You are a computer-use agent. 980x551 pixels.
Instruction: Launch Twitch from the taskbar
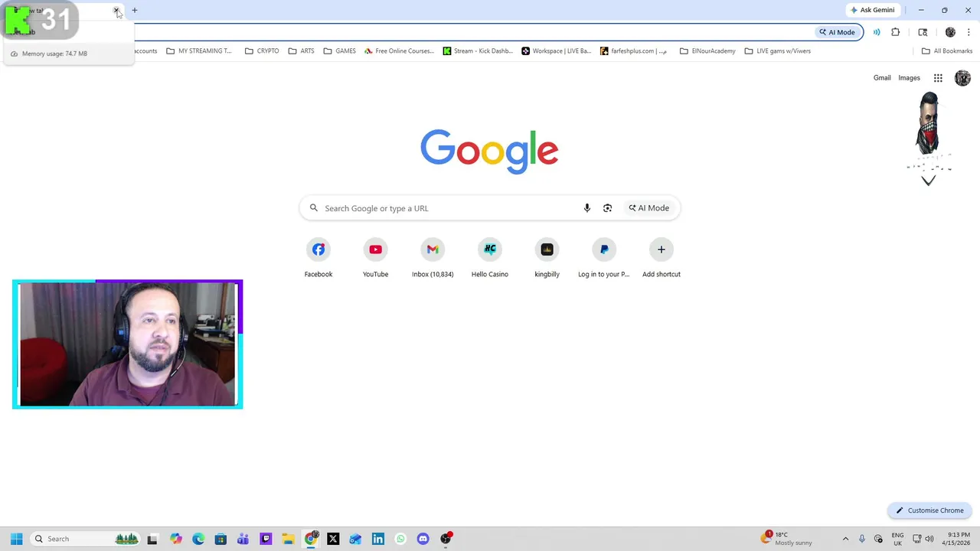click(x=266, y=539)
